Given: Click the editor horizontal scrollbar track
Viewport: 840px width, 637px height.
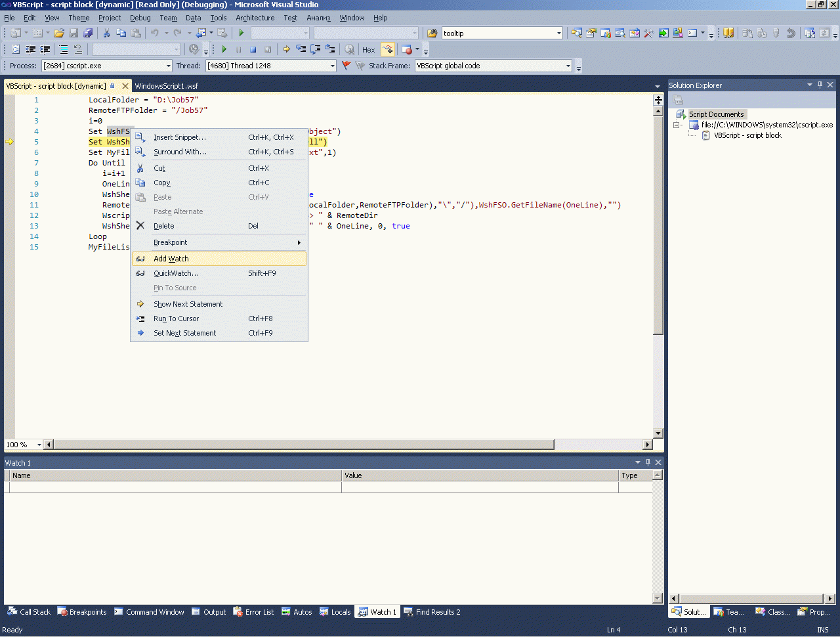Looking at the screenshot, I should pos(597,445).
